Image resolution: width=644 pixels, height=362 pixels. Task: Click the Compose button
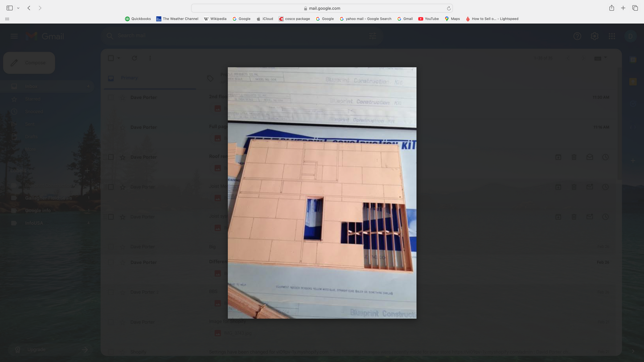tap(29, 62)
